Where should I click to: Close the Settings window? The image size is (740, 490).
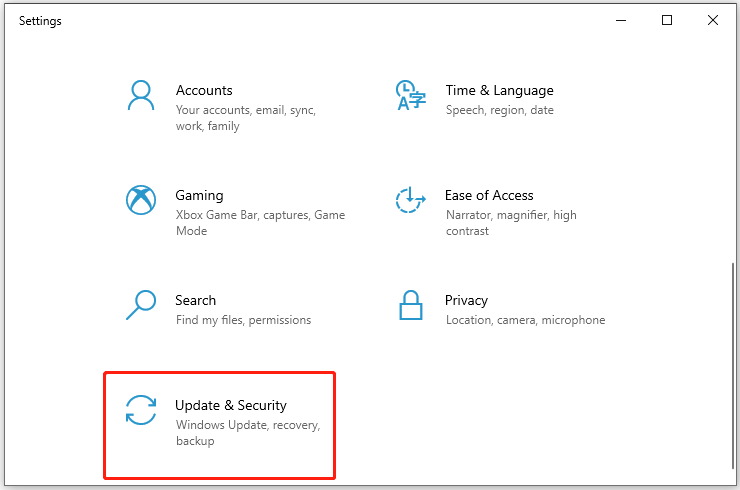pyautogui.click(x=713, y=20)
